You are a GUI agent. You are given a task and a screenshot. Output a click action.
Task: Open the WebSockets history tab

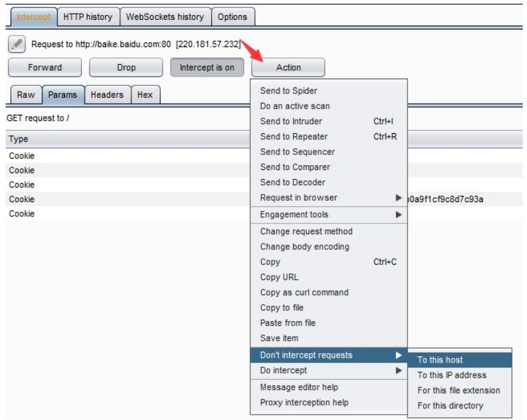coord(165,17)
